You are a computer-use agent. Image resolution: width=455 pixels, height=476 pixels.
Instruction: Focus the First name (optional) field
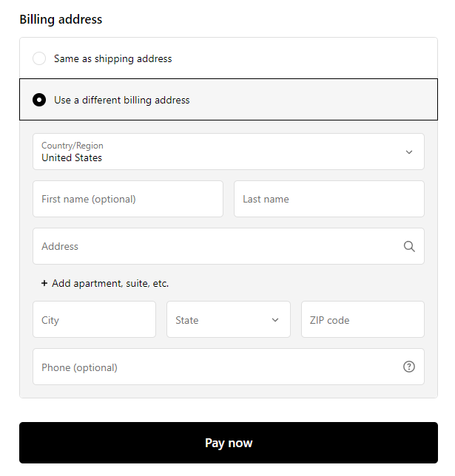(127, 200)
